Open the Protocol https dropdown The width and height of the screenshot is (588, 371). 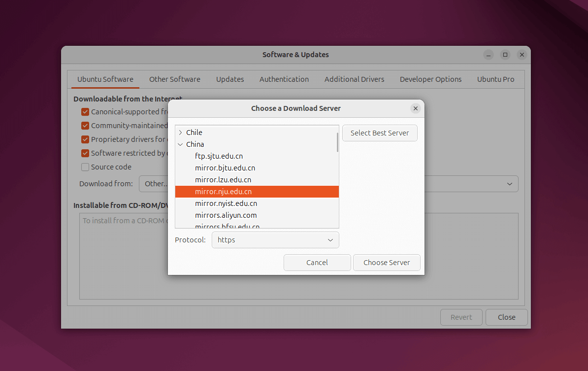(x=275, y=240)
